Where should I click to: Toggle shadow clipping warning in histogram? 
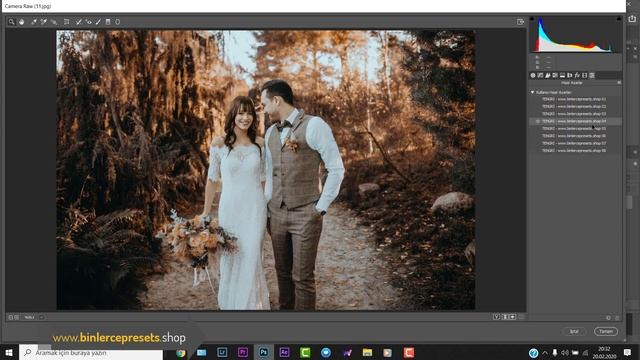pyautogui.click(x=532, y=19)
